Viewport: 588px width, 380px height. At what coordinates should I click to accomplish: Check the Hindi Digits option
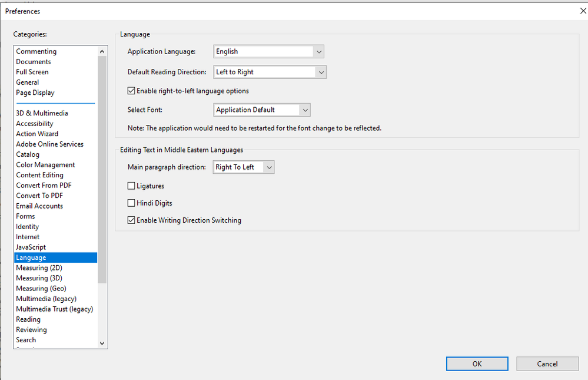[131, 203]
